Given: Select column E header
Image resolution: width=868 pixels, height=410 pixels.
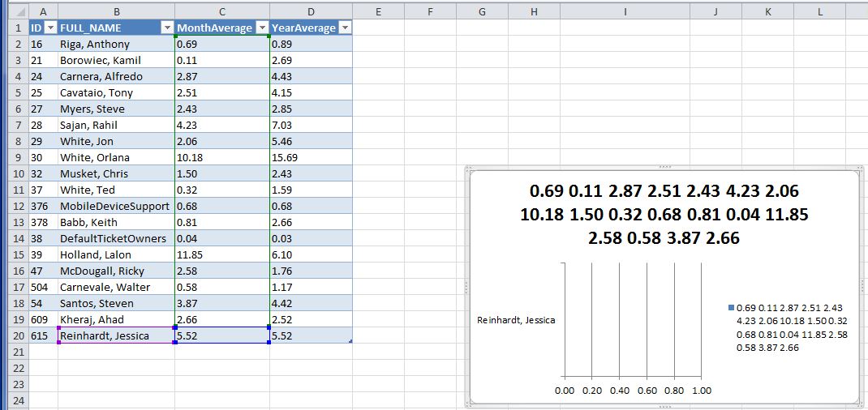Looking at the screenshot, I should (378, 11).
